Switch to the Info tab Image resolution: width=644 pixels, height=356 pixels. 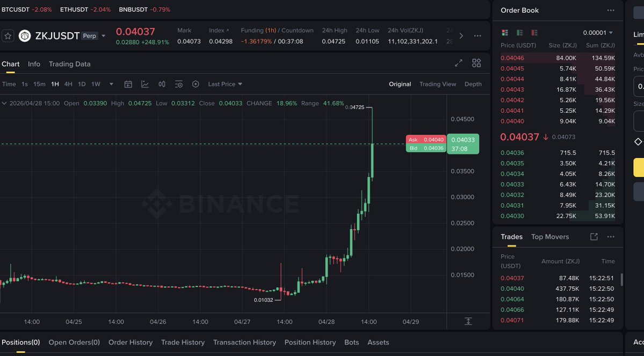click(34, 64)
